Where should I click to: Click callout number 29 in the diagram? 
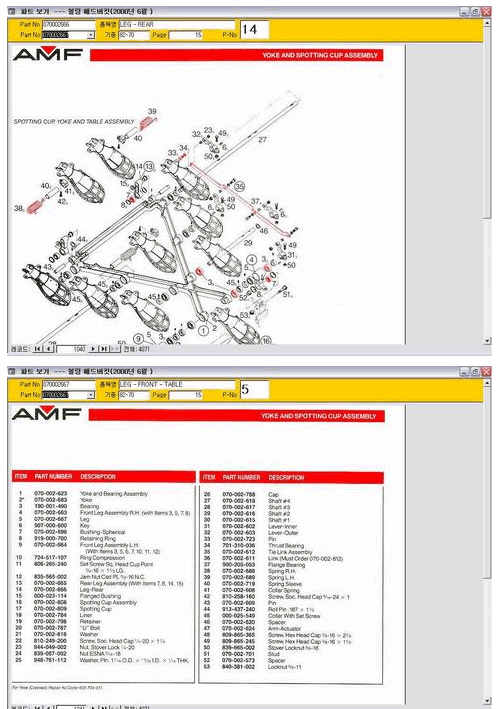click(248, 243)
